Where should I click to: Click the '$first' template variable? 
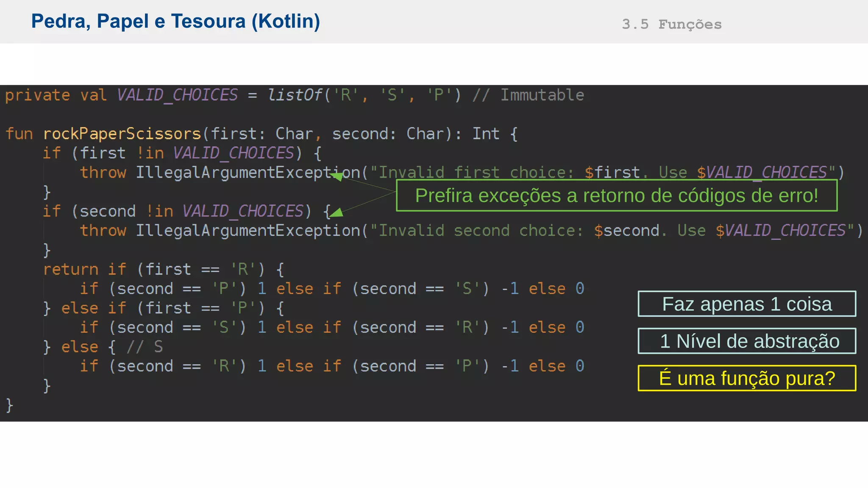[612, 173]
